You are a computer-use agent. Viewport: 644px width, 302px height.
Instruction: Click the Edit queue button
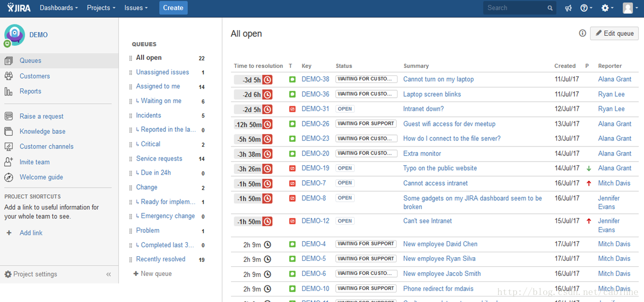(x=614, y=33)
